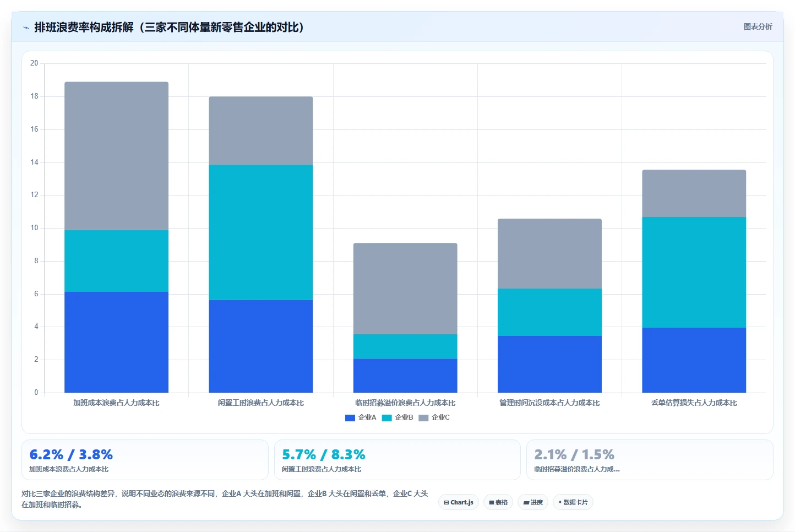Click the 进度 tag chip
The width and height of the screenshot is (795, 532).
pyautogui.click(x=533, y=502)
